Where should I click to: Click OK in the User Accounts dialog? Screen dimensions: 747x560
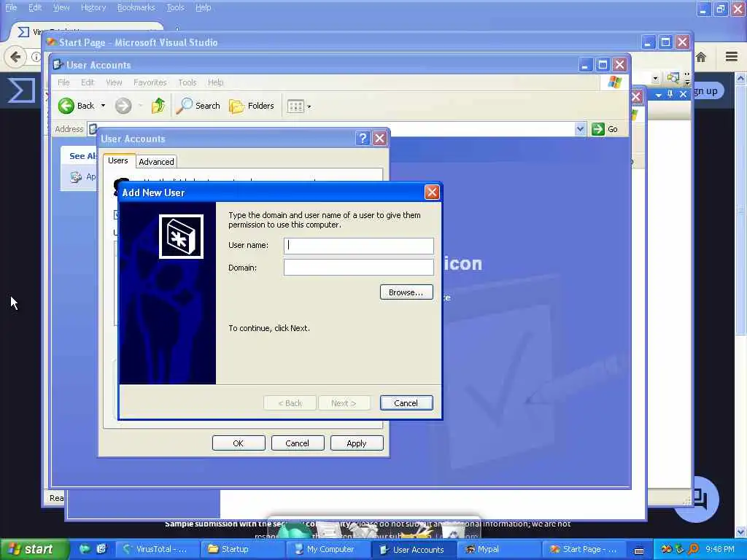[239, 443]
